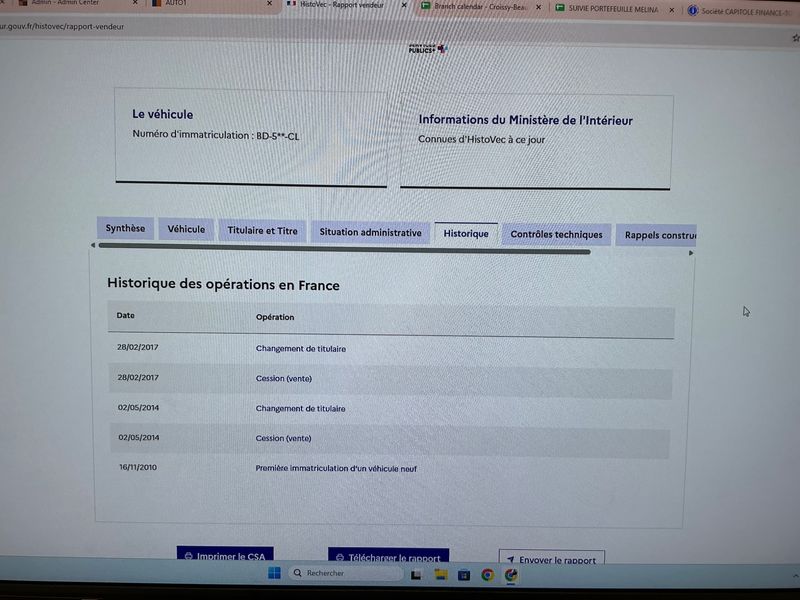The image size is (800, 600).
Task: Switch to Société CAPITOLE FINANCE browser tab
Action: tap(742, 11)
